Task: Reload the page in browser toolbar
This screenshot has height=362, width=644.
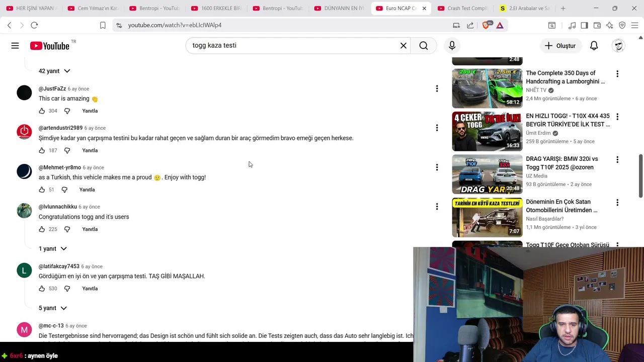Action: 34,25
